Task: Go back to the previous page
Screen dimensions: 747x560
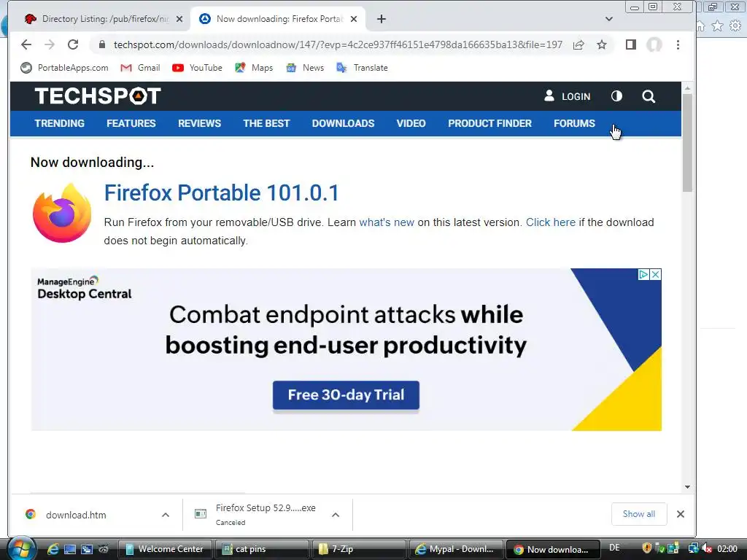Action: (x=26, y=44)
